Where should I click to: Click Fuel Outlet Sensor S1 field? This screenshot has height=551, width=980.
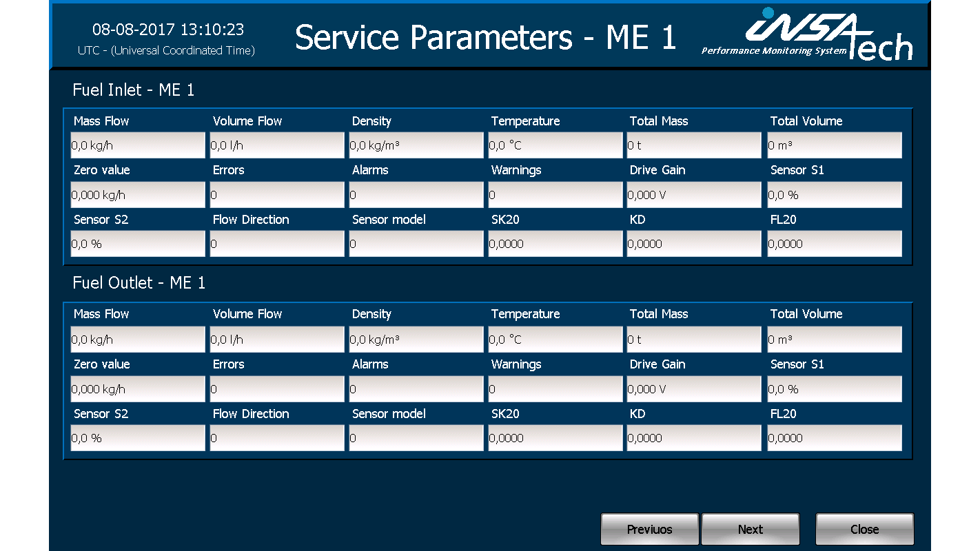[x=835, y=389]
